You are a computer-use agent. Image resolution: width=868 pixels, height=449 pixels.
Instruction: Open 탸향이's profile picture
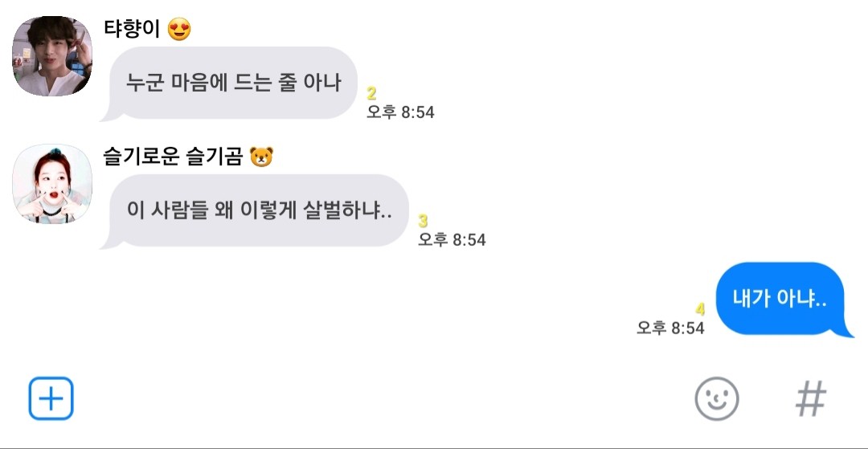coord(51,56)
